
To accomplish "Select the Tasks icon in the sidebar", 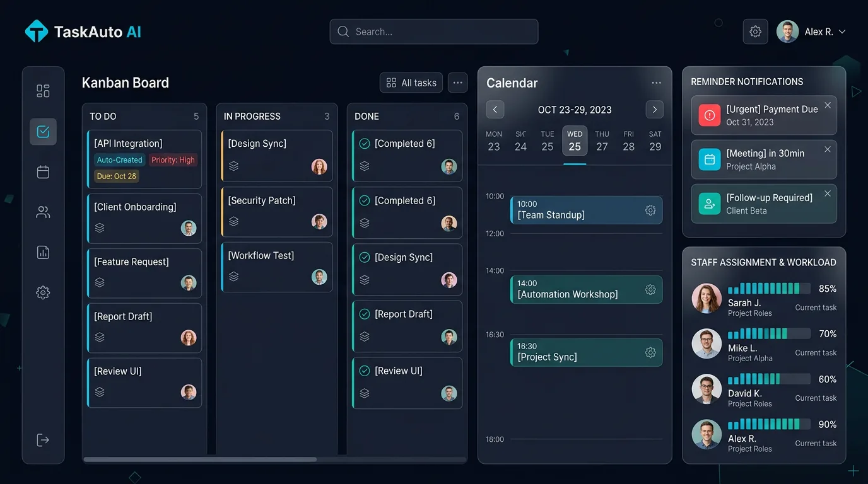I will click(43, 131).
